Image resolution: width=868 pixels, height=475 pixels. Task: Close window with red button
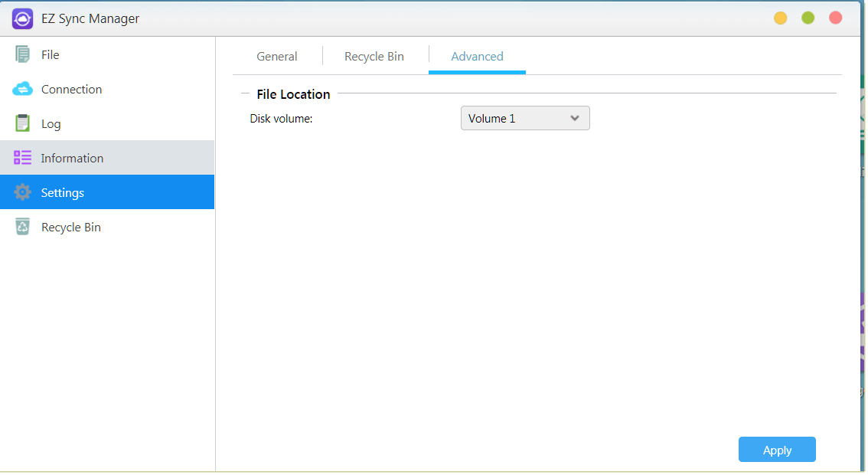pos(836,18)
